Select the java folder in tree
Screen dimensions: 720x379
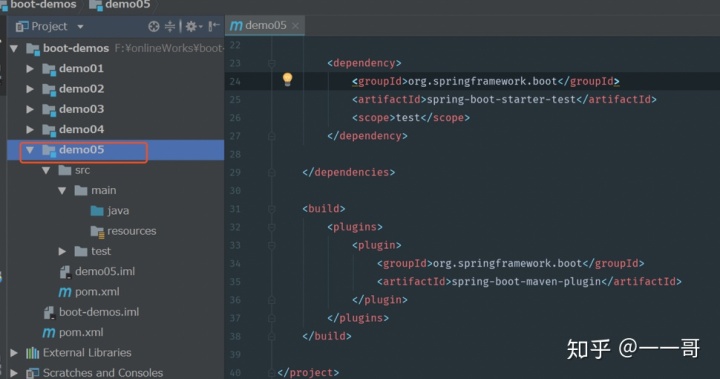(x=118, y=211)
